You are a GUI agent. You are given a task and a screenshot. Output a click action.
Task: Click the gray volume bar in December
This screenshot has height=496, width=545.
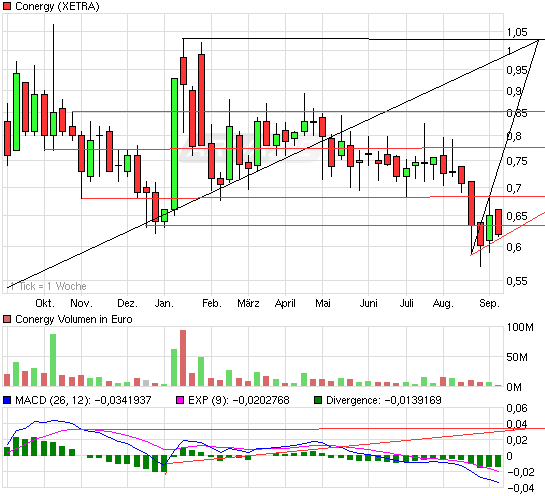coord(146,383)
